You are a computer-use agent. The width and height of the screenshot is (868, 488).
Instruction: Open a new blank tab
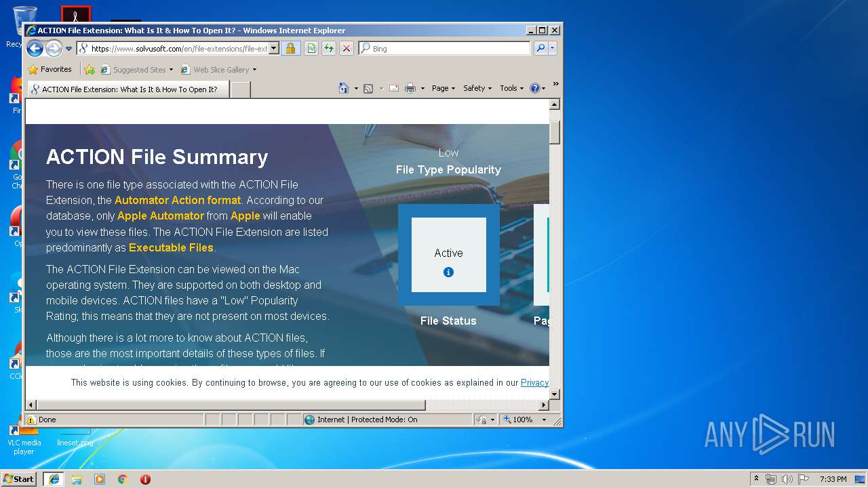[240, 89]
